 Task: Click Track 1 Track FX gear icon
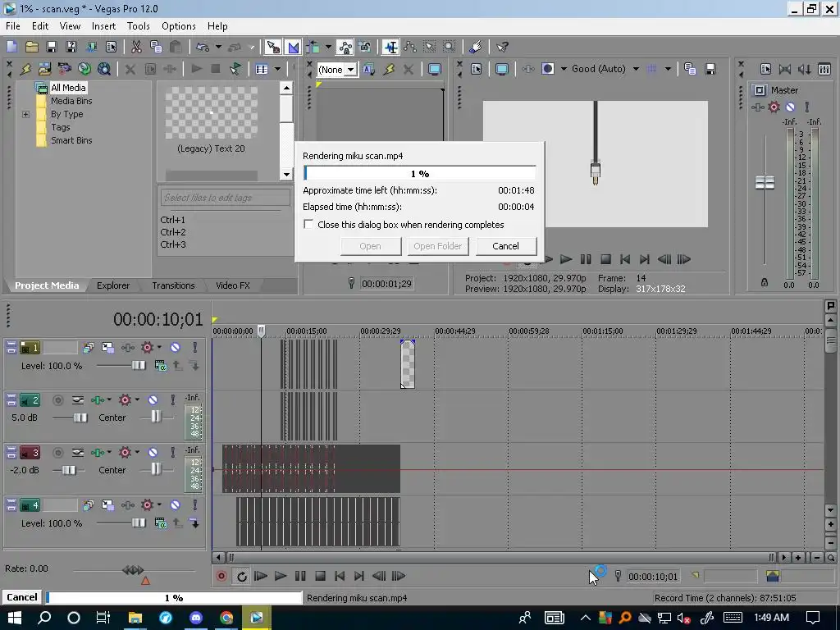[x=147, y=348]
